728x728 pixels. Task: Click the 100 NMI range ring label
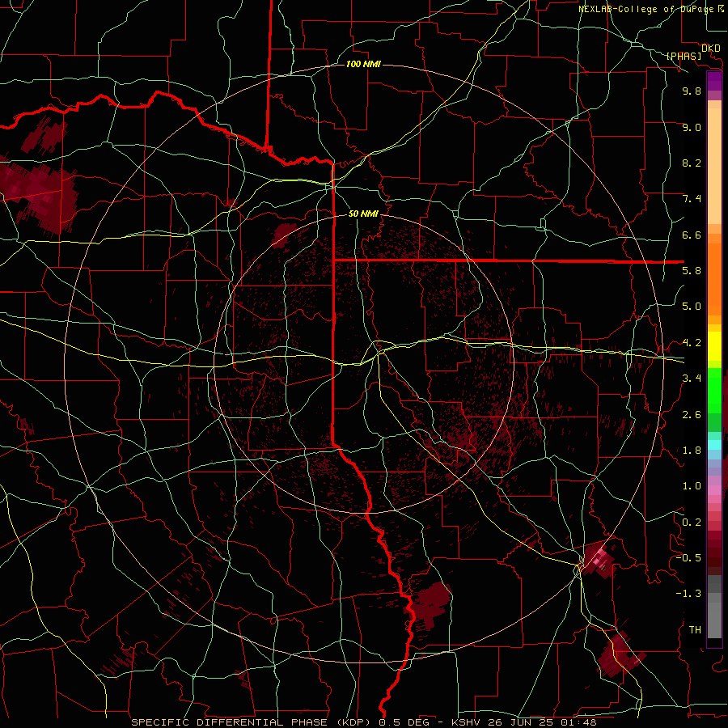click(x=363, y=64)
